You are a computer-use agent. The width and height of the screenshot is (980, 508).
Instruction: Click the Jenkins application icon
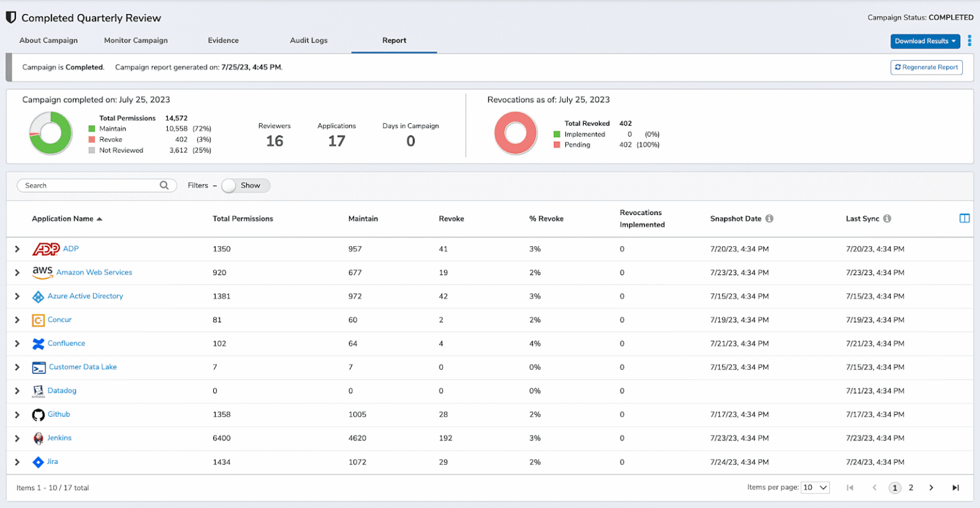38,438
